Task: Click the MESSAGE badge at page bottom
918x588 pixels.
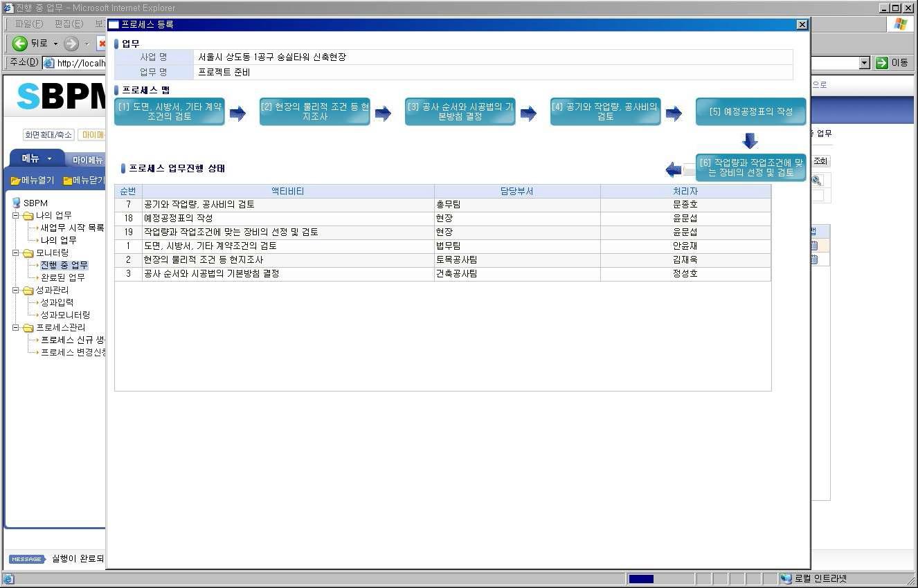Action: tap(27, 559)
